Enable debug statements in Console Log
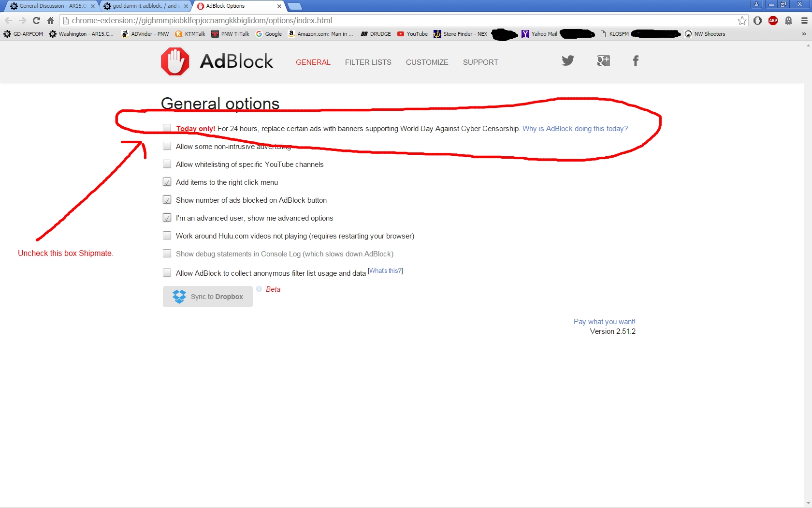Screen dimensions: 812x508 [x=167, y=254]
